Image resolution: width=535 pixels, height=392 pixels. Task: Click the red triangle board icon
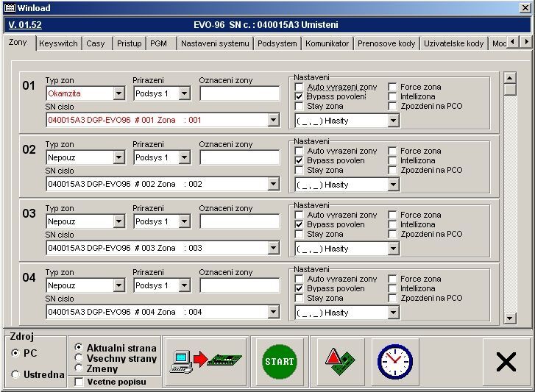click(335, 361)
